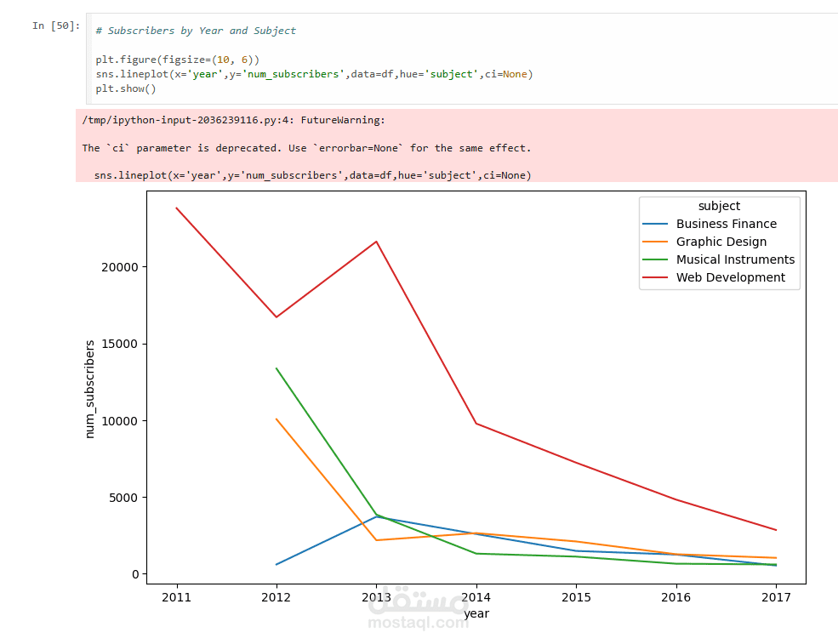
Task: Click the red line end point at 2017
Action: click(776, 530)
